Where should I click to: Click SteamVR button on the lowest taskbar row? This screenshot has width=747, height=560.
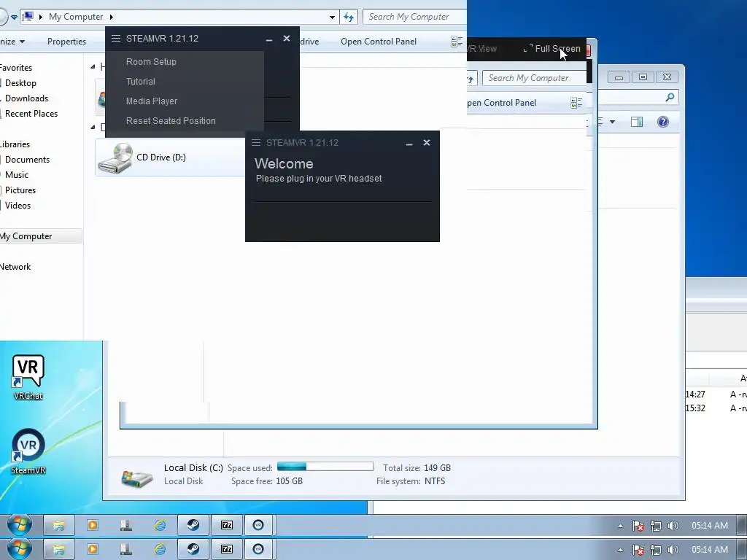point(258,549)
